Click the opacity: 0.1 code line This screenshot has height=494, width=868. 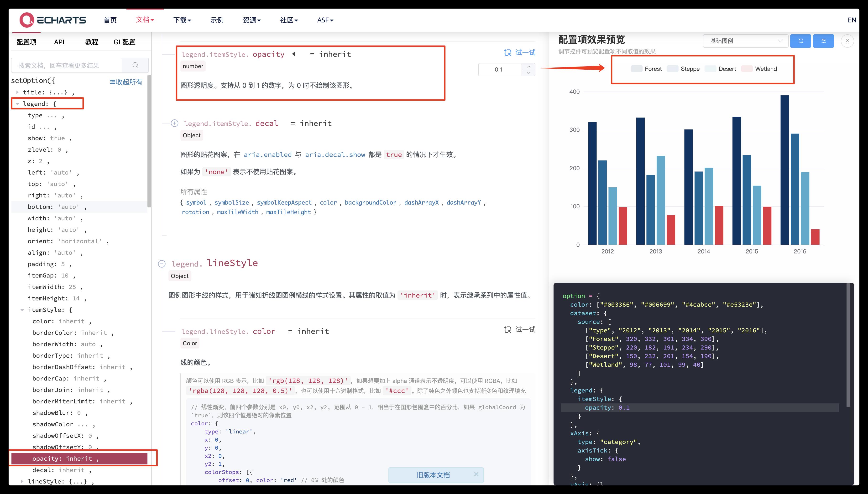[x=700, y=407]
